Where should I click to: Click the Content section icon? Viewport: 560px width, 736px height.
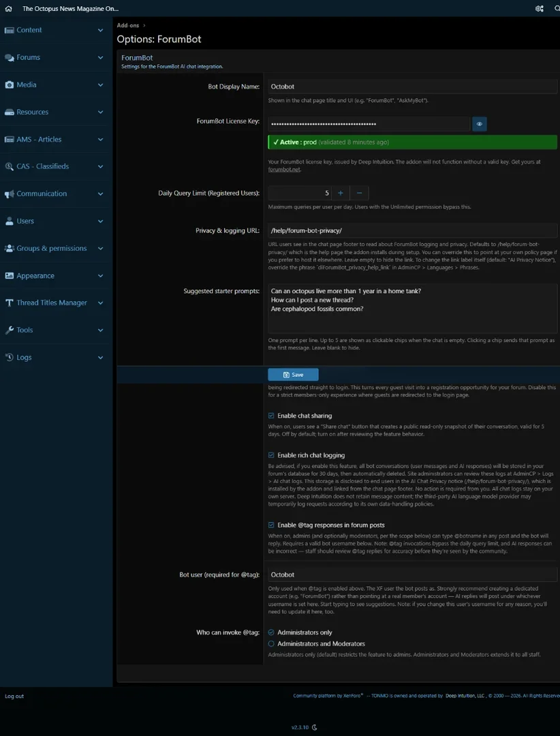tap(10, 30)
